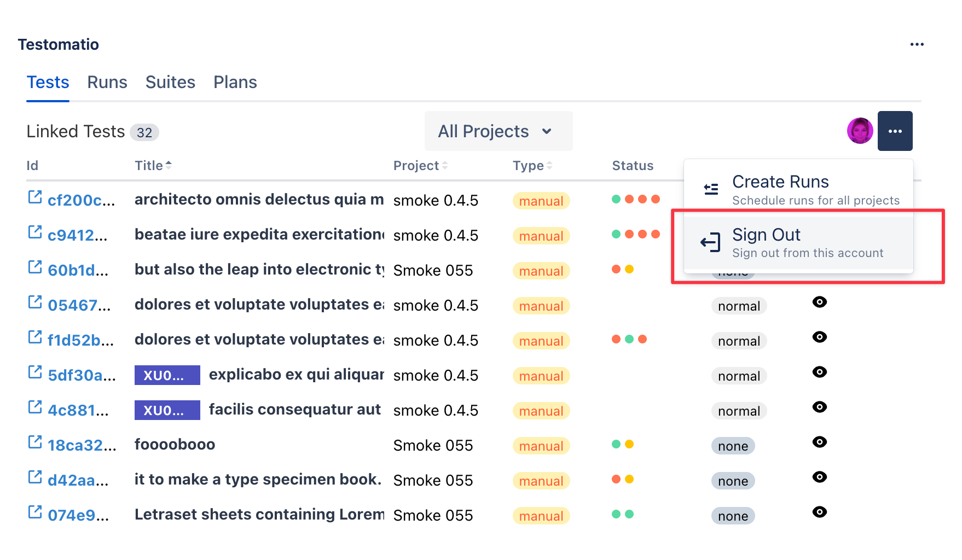The width and height of the screenshot is (962, 560).
Task: Switch to the Suites tab
Action: tap(170, 82)
